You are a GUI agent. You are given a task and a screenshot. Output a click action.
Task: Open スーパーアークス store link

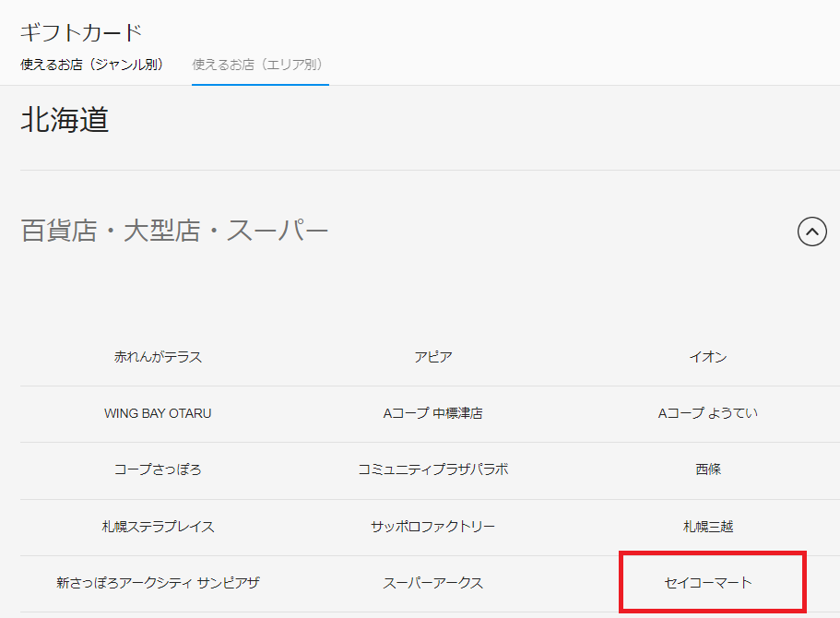(x=432, y=583)
